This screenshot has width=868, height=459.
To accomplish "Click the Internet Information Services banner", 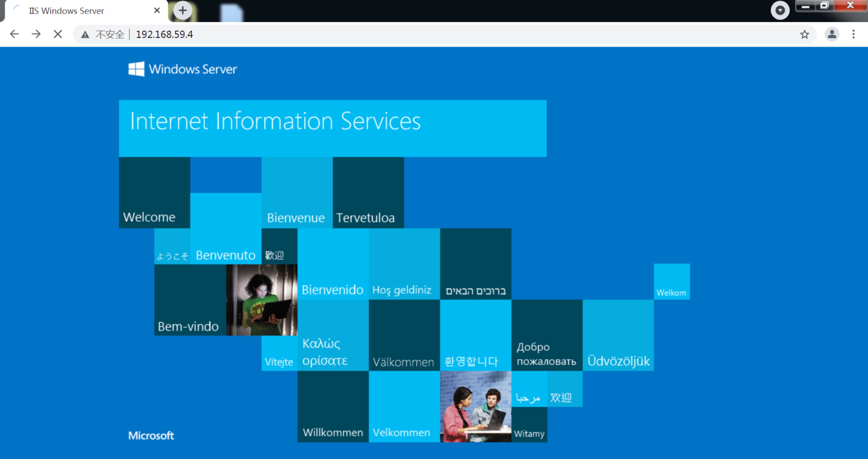I will pyautogui.click(x=333, y=128).
